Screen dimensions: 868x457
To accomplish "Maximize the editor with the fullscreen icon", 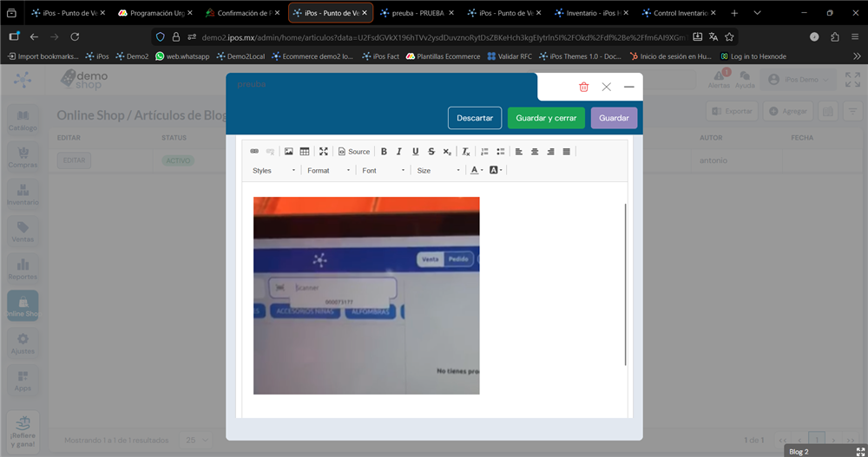I will click(324, 152).
